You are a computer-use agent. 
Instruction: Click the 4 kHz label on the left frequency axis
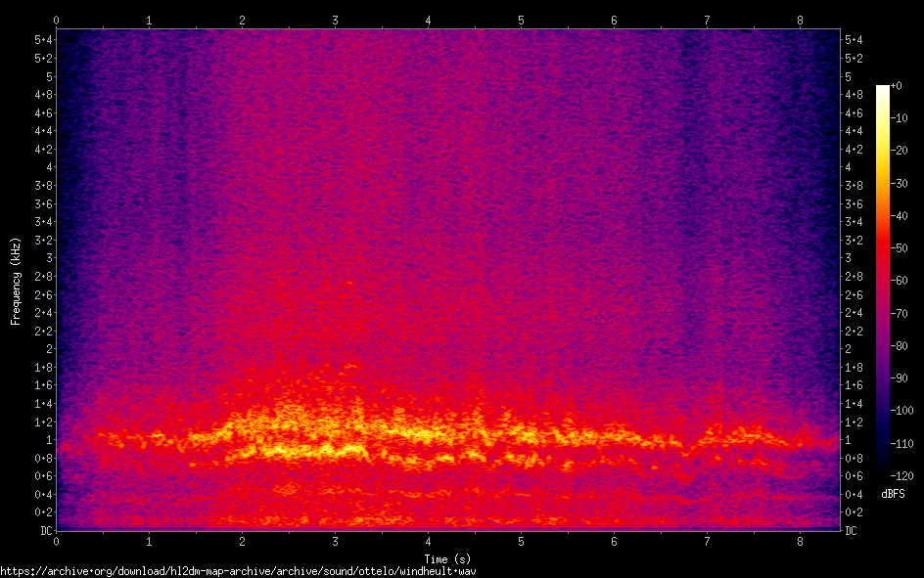(47, 167)
